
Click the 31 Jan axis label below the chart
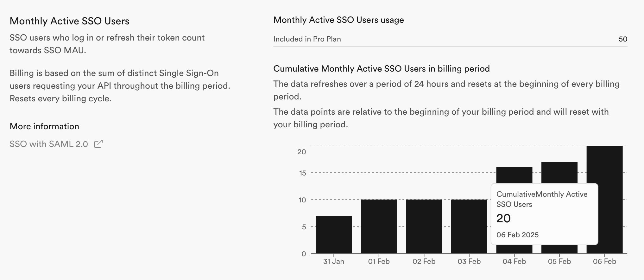pyautogui.click(x=334, y=261)
